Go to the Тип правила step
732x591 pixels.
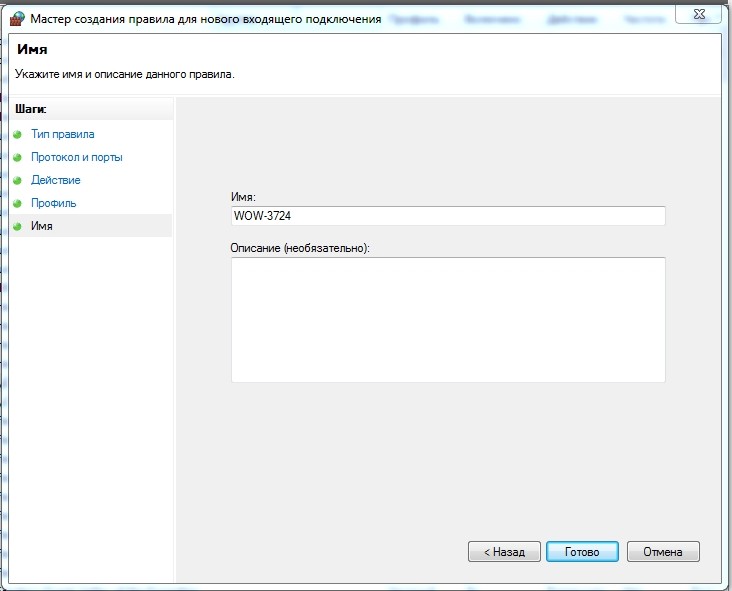(63, 135)
